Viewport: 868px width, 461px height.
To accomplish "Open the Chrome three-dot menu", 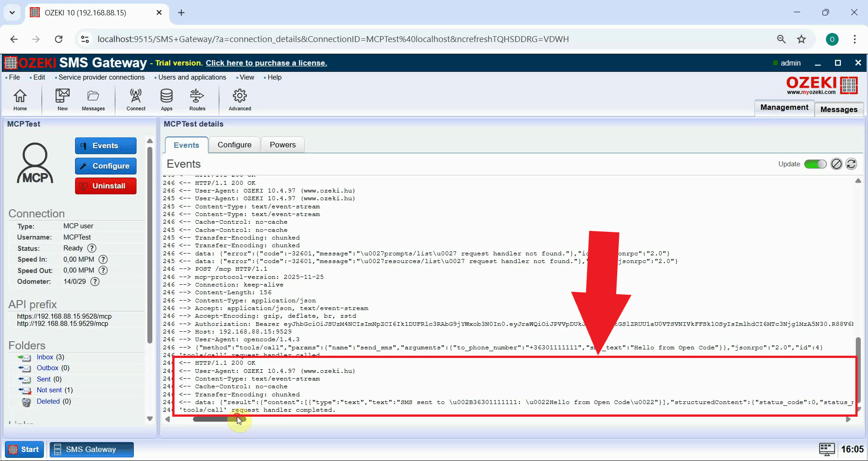I will click(x=854, y=39).
